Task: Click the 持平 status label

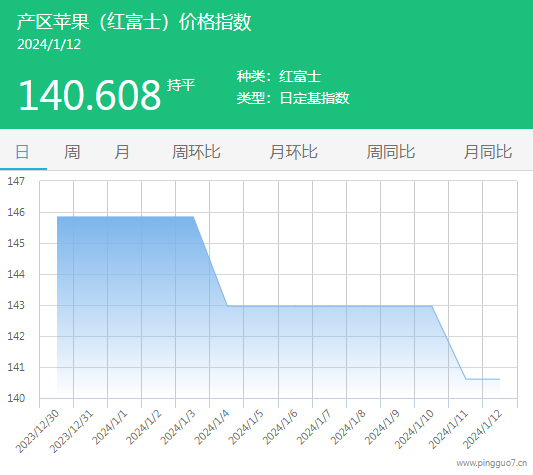Action: coord(181,85)
